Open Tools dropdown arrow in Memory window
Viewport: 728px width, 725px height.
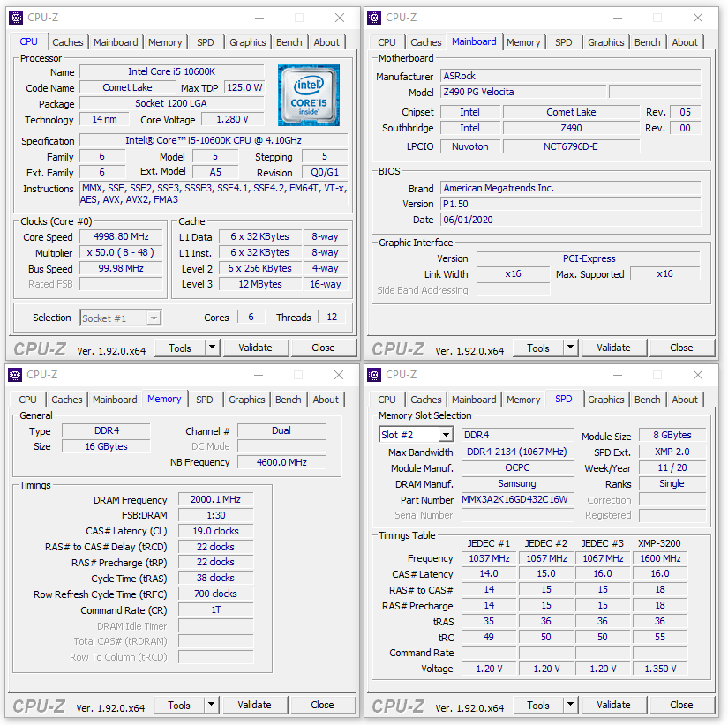[x=211, y=705]
